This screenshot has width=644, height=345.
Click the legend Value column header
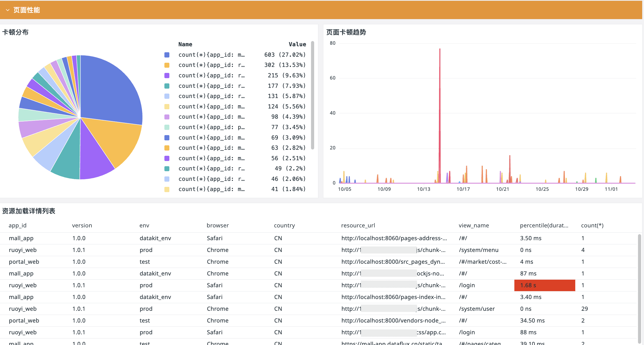tap(297, 44)
